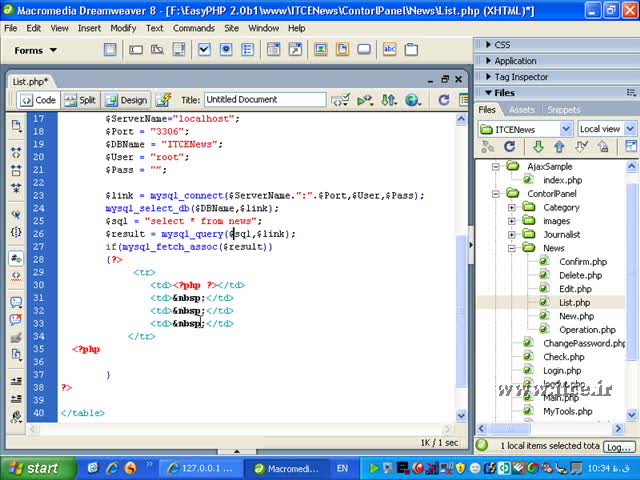Image resolution: width=640 pixels, height=480 pixels.
Task: Click Preview in browser globe icon
Action: (x=412, y=100)
